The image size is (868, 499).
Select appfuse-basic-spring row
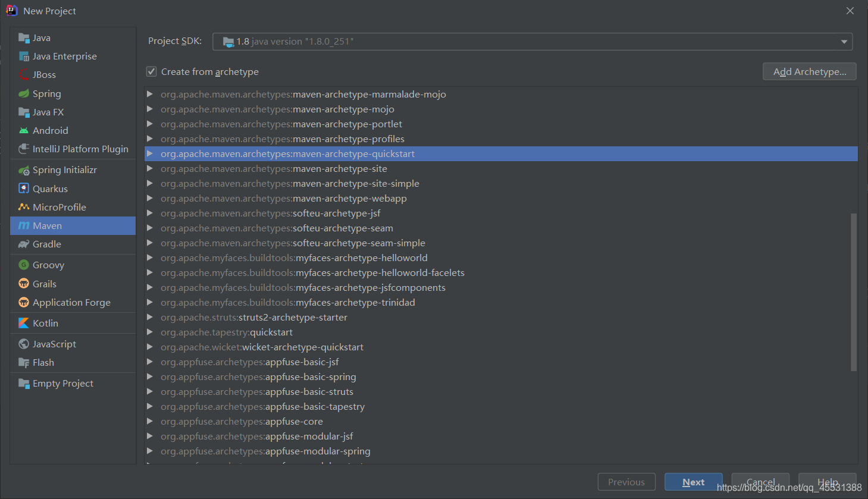point(501,376)
